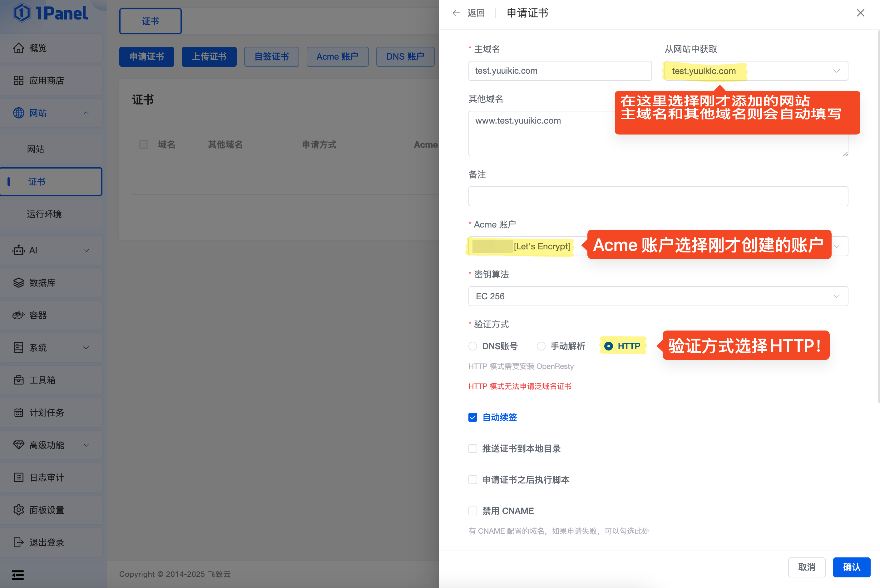Expand the AI sidebar menu
Screen dimensions: 880x588
[x=51, y=251]
